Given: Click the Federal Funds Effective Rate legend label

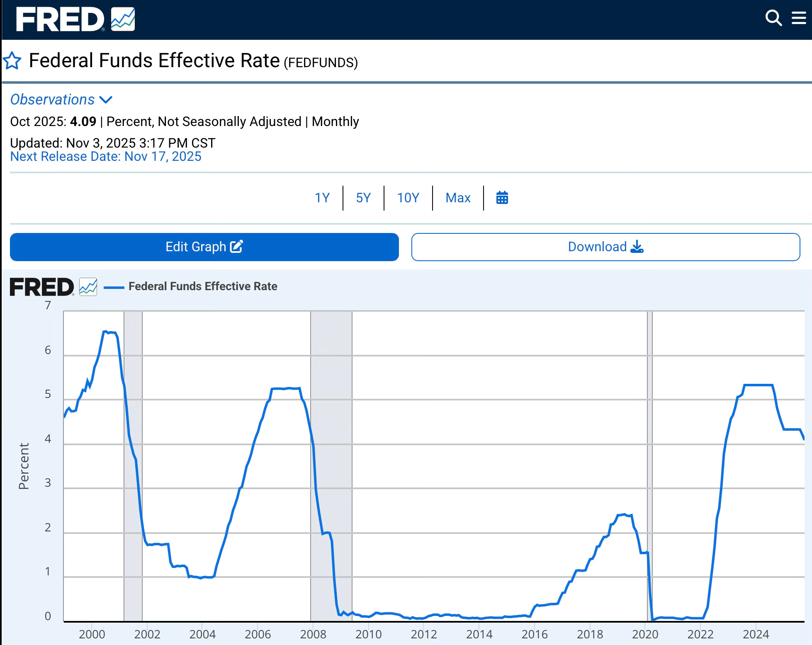Looking at the screenshot, I should coord(203,286).
